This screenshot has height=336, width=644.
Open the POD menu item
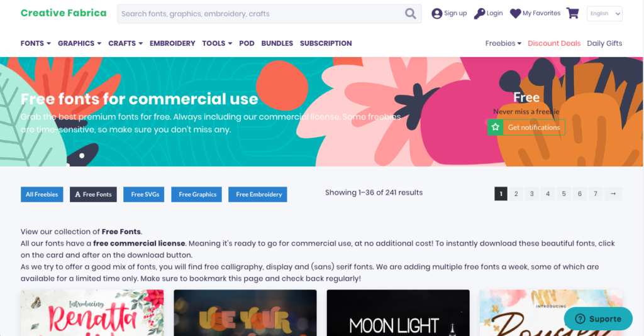click(x=247, y=43)
